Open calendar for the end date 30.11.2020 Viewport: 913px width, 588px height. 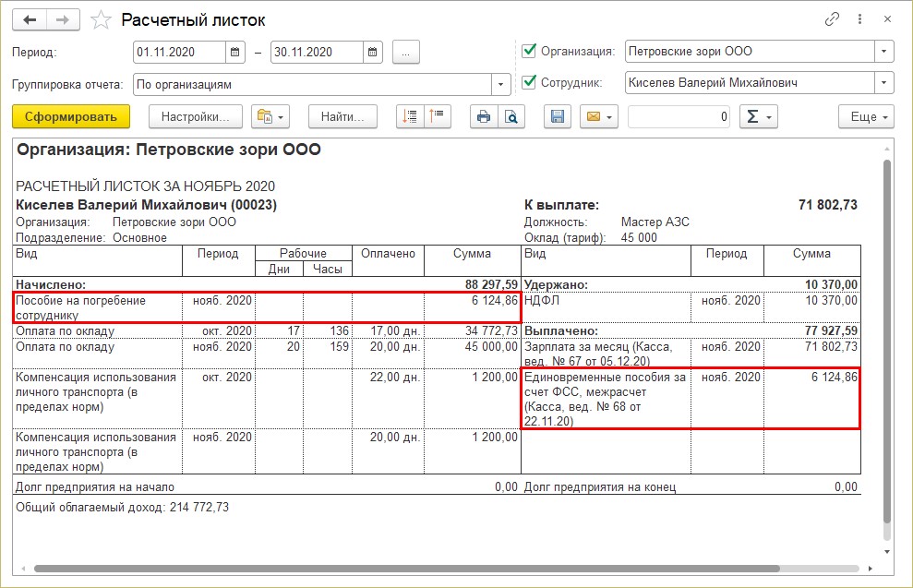click(372, 52)
